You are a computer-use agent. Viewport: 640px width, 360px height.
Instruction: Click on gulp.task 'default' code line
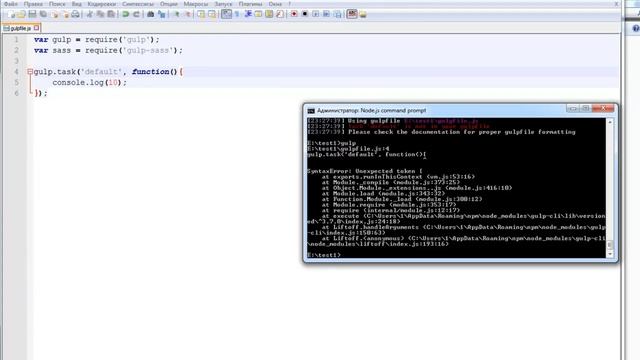(x=108, y=72)
